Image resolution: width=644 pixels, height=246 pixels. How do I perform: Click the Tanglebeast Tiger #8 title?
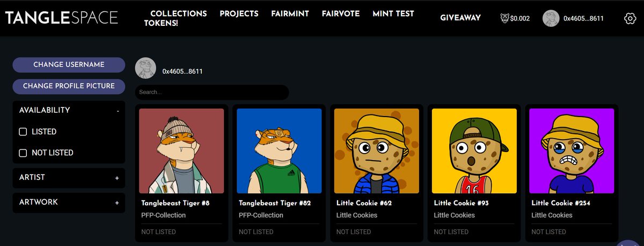[x=176, y=204]
